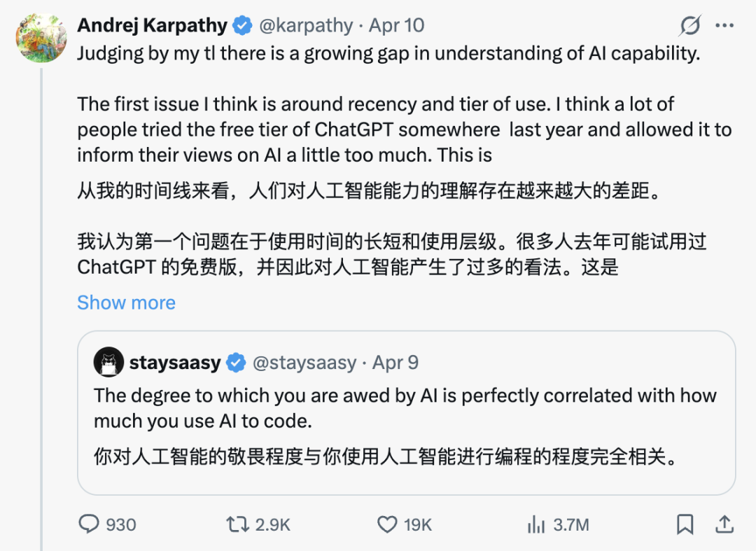
Task: Open view analytics bar chart icon
Action: (x=536, y=524)
